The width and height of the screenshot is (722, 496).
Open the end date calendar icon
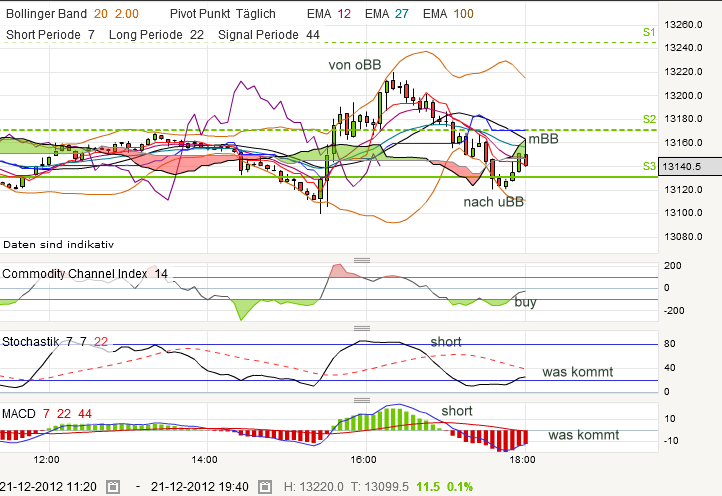264,487
